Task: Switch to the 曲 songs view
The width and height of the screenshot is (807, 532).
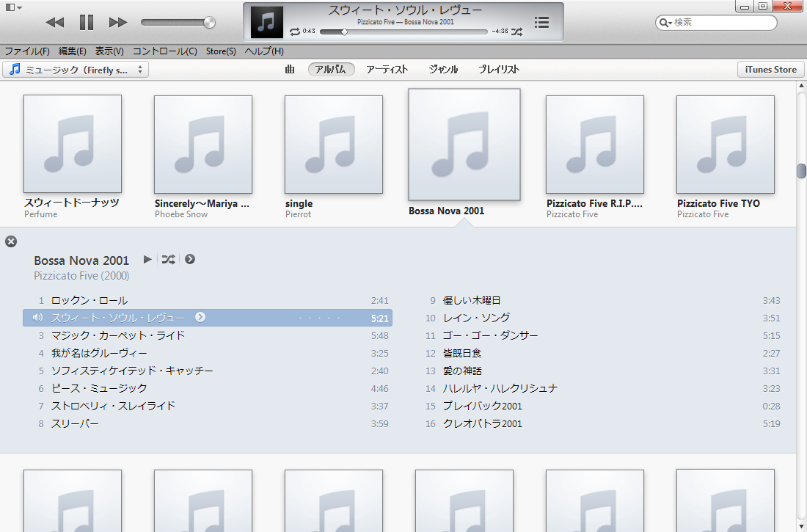Action: 290,69
